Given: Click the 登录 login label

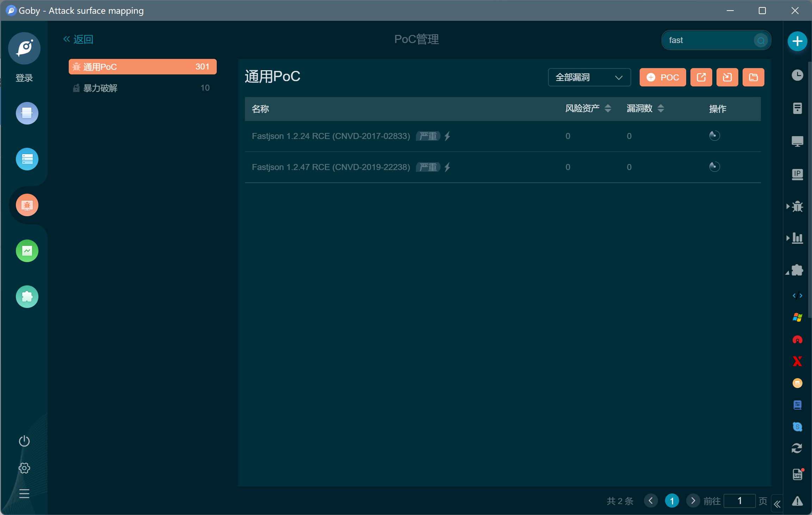Looking at the screenshot, I should tap(24, 78).
